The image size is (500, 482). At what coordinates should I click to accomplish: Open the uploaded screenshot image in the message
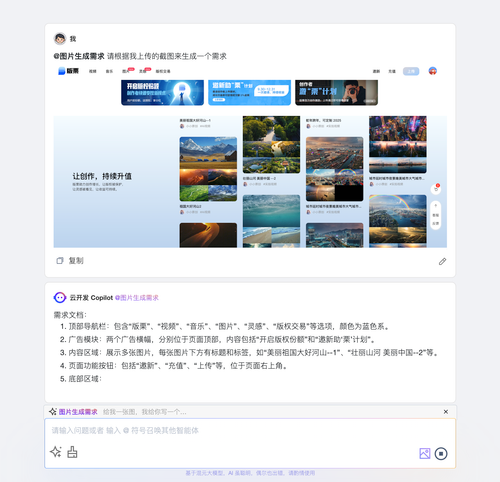pyautogui.click(x=250, y=157)
